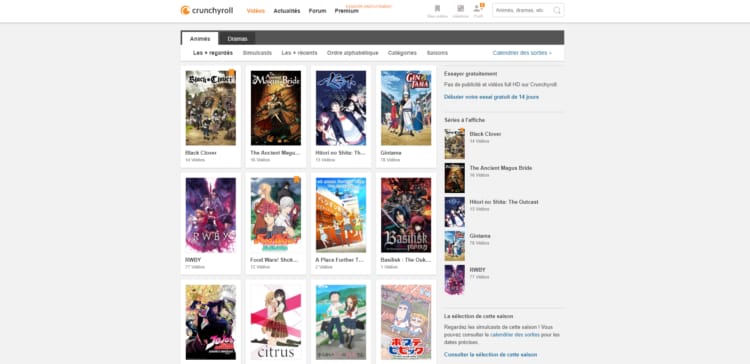The image size is (750, 364).
Task: Open the Actualités menu item
Action: click(x=287, y=11)
